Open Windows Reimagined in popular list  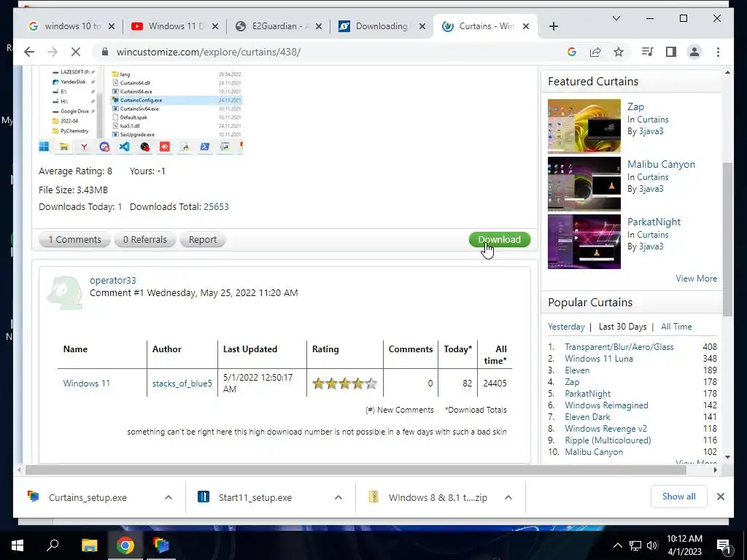click(606, 405)
